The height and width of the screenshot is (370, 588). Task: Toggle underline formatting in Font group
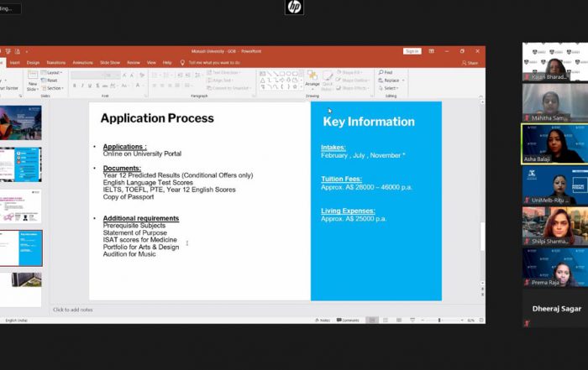90,86
